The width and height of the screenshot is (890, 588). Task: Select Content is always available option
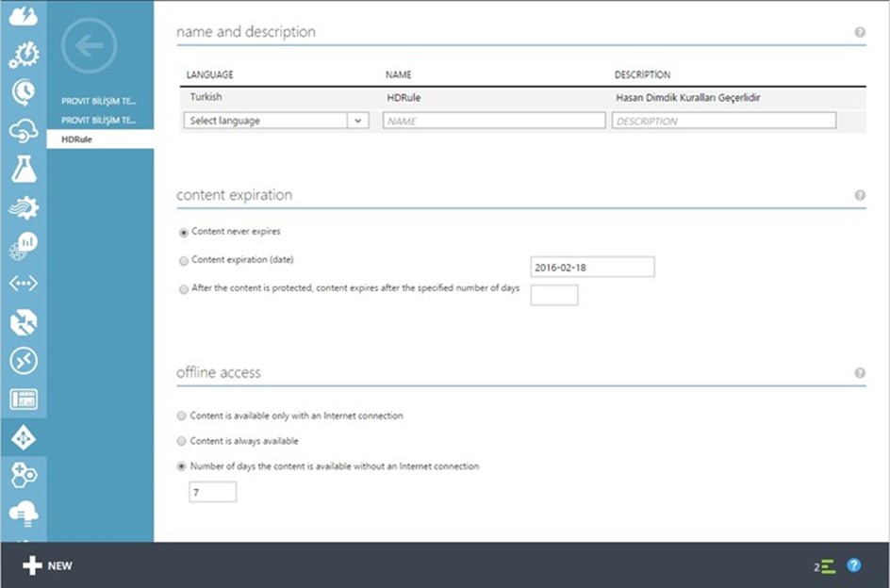click(x=182, y=441)
